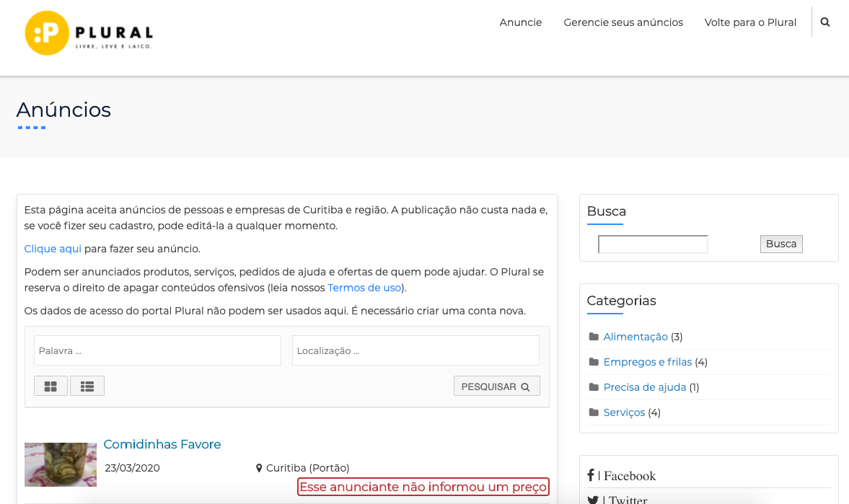
Task: Open the header search magnifier icon
Action: 825,22
